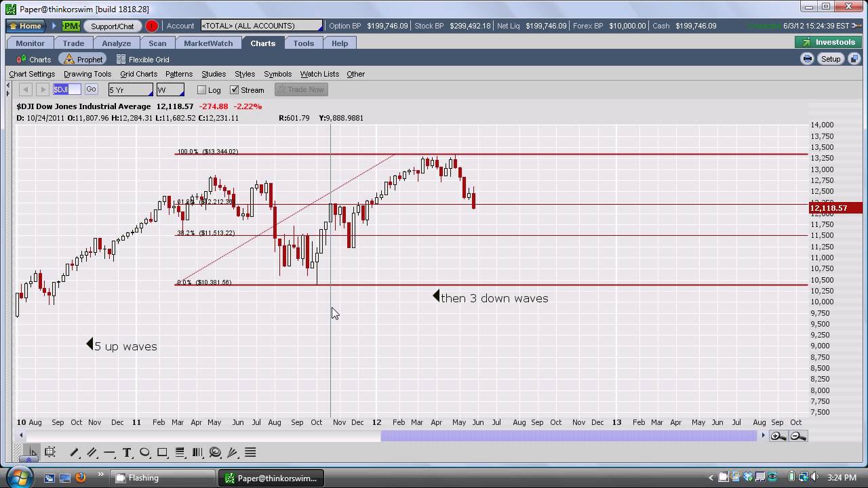This screenshot has height=488, width=868.
Task: Open Prophet sub-tab
Action: pyautogui.click(x=83, y=60)
